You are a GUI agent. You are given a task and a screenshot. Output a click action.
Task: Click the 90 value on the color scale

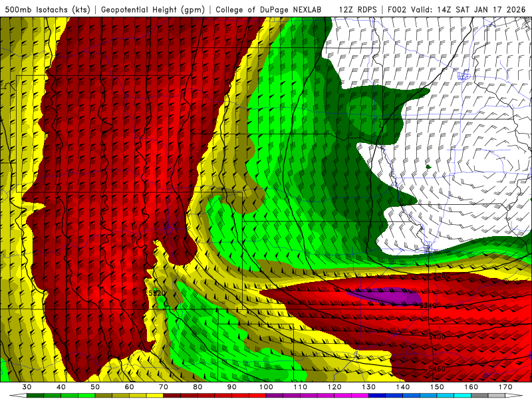(231, 387)
